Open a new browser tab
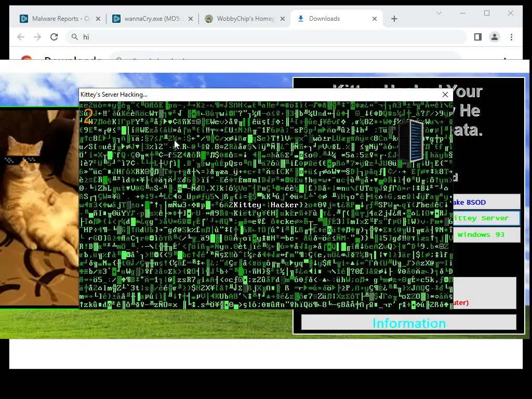The image size is (532, 399). (394, 19)
